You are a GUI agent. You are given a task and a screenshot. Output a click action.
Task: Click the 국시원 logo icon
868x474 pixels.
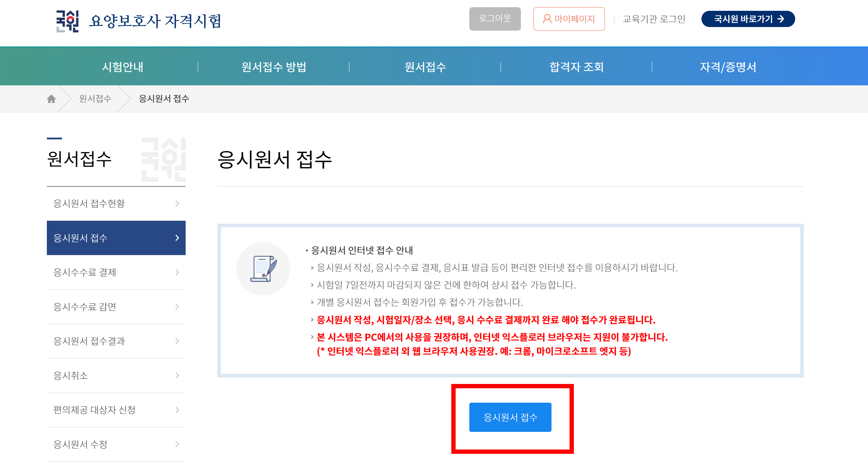pos(67,21)
